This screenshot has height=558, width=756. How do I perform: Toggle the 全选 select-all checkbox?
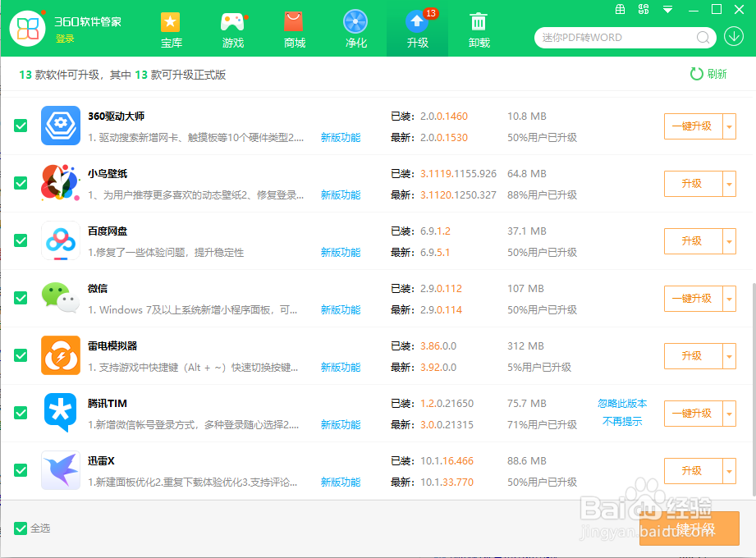coord(21,528)
